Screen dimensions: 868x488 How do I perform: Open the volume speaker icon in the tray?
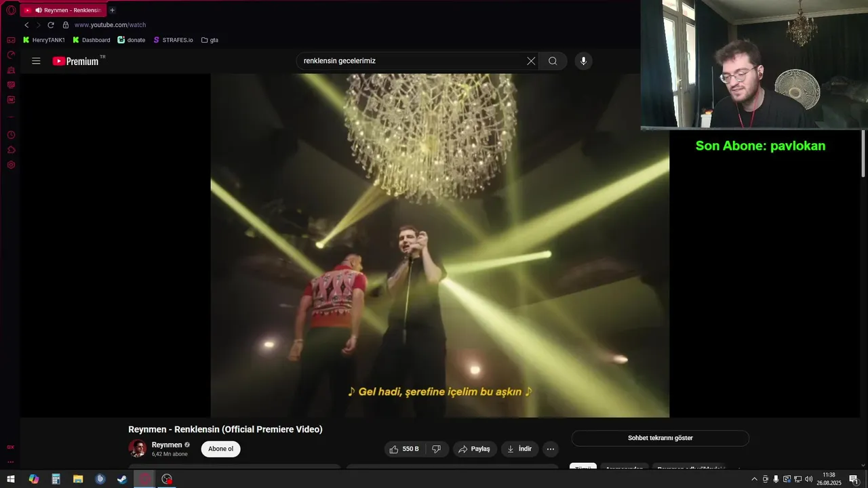808,479
